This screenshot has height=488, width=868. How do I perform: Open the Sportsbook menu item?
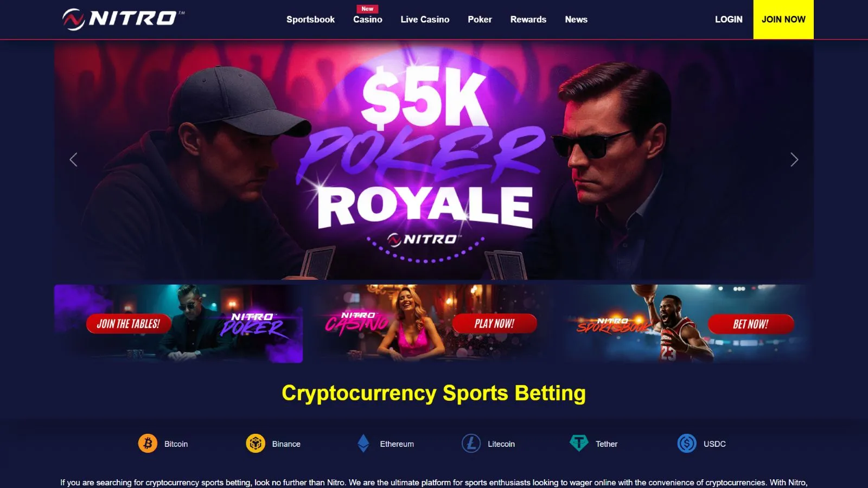(310, 20)
